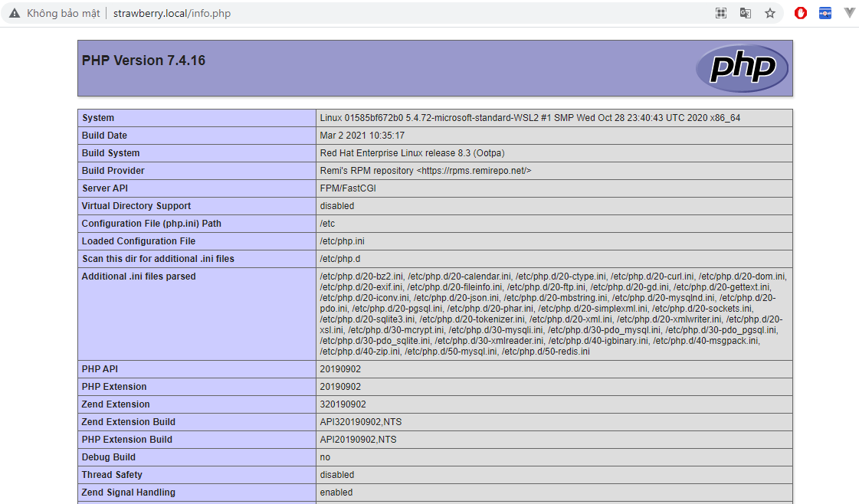Select the Thread Safety label

pyautogui.click(x=112, y=474)
